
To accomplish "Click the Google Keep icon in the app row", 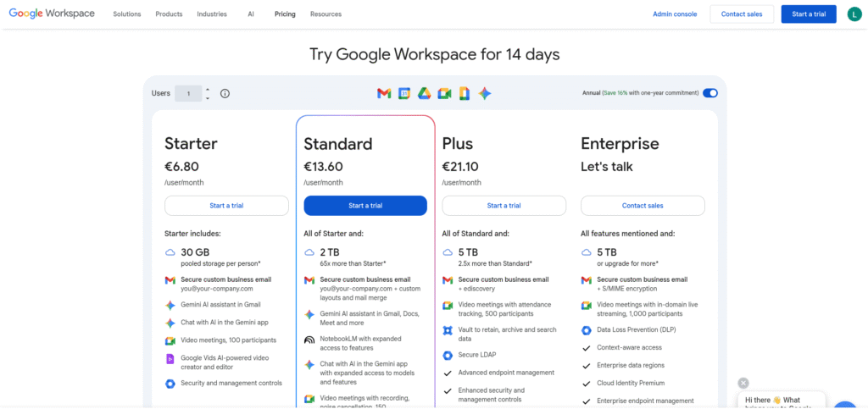I will tap(465, 94).
